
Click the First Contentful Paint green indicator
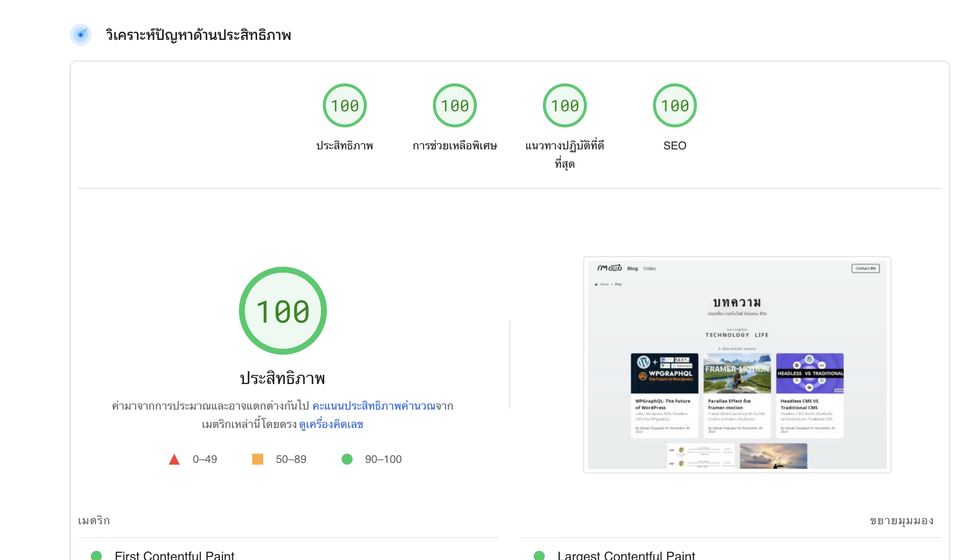click(x=96, y=555)
